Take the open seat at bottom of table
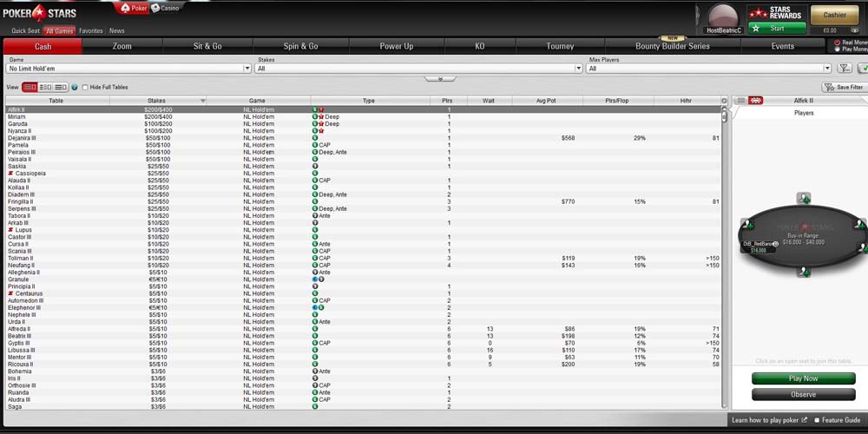868x434 pixels. pos(804,272)
